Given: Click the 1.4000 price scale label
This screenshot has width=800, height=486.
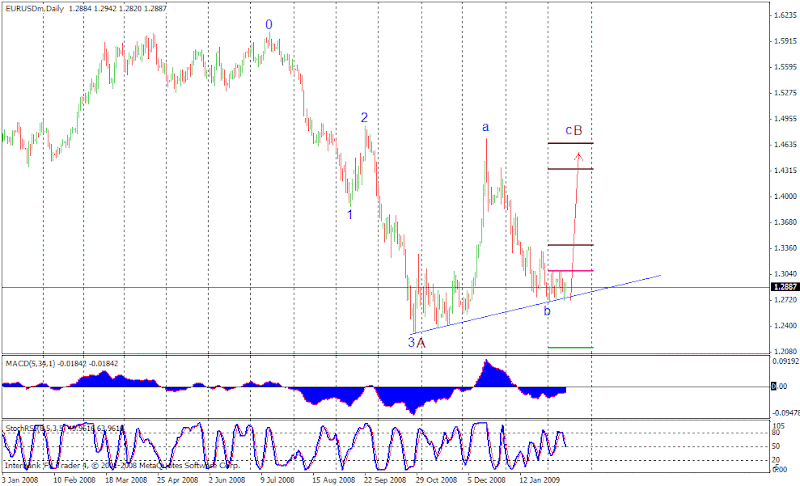Looking at the screenshot, I should point(785,196).
